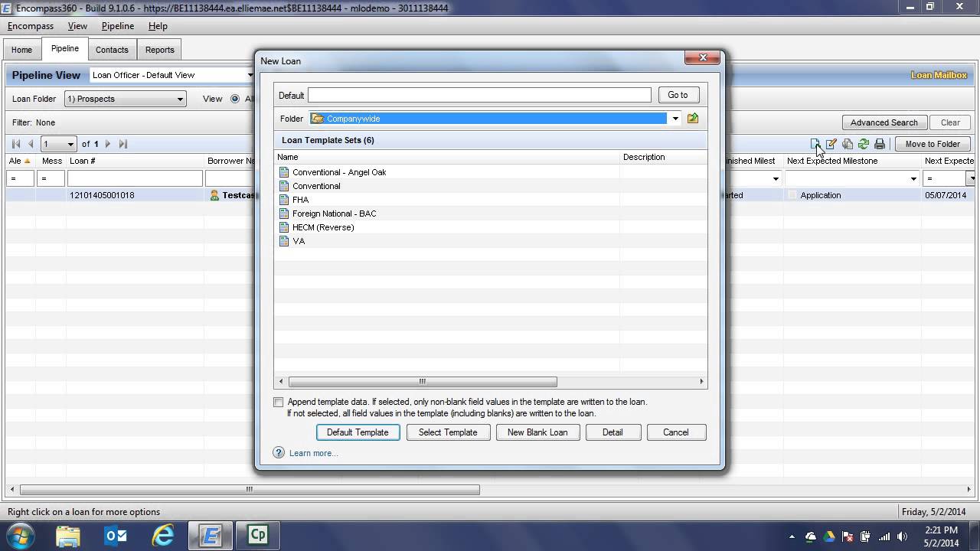Go to last page of pipeline
Viewport: 980px width, 551px height.
coord(123,144)
